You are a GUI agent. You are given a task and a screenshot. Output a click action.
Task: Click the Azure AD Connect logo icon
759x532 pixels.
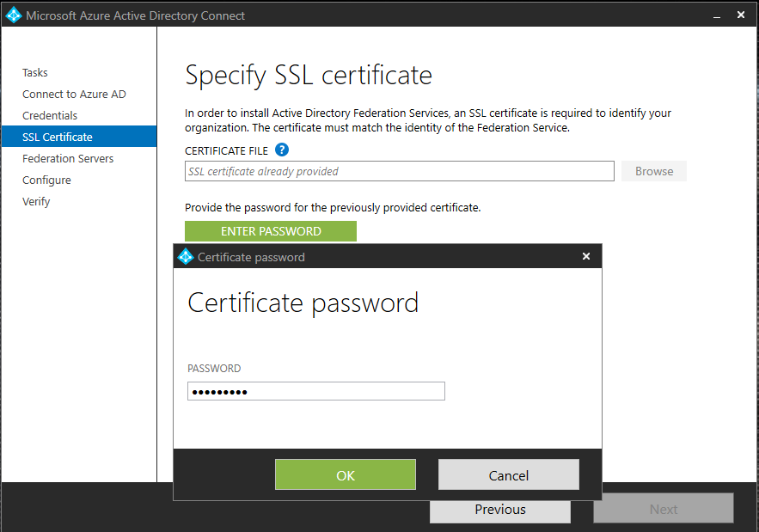pos(13,15)
